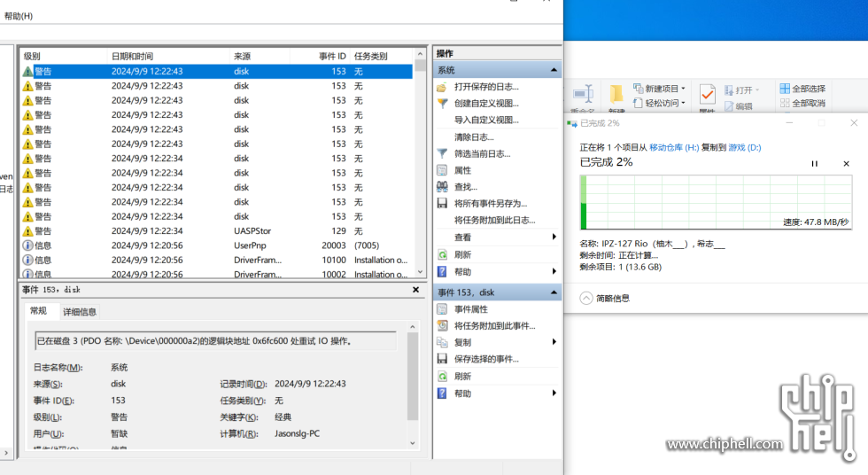Click 创建自定义视图 funnel icon
Viewport: 868px width, 475px height.
[x=442, y=104]
